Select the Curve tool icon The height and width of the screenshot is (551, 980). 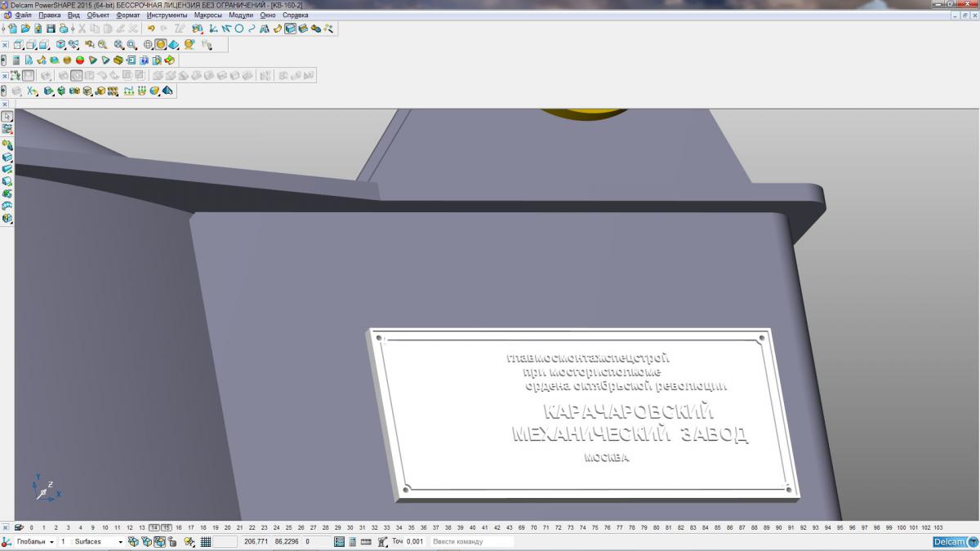click(x=252, y=29)
